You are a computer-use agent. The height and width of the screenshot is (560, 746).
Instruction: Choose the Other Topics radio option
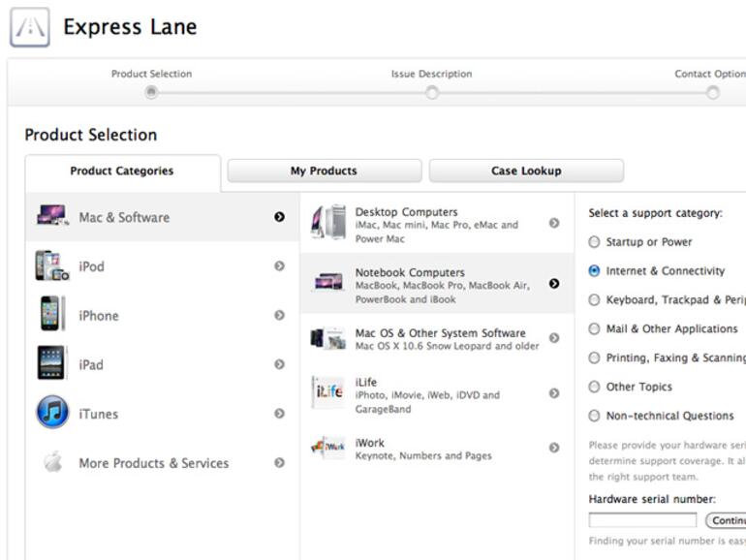(x=594, y=388)
